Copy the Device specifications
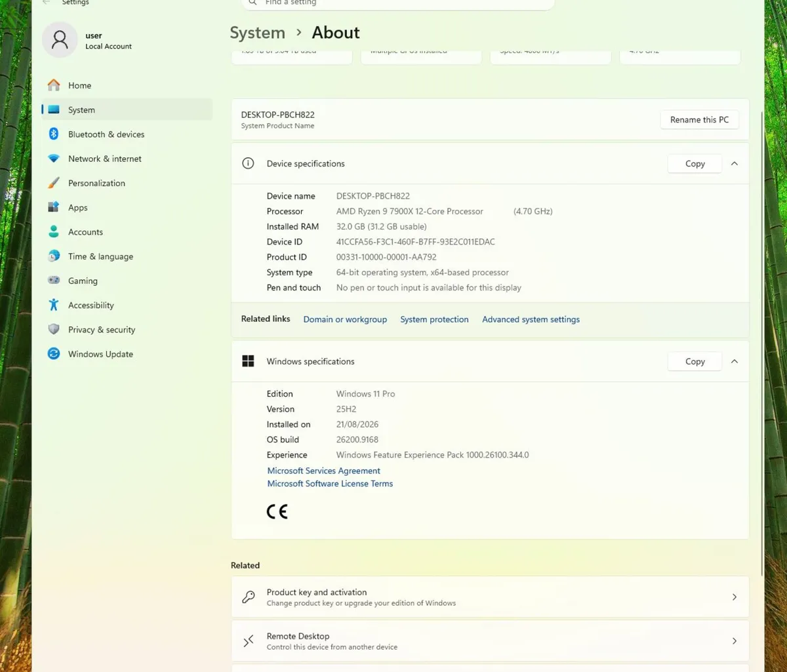This screenshot has height=672, width=787. point(695,164)
